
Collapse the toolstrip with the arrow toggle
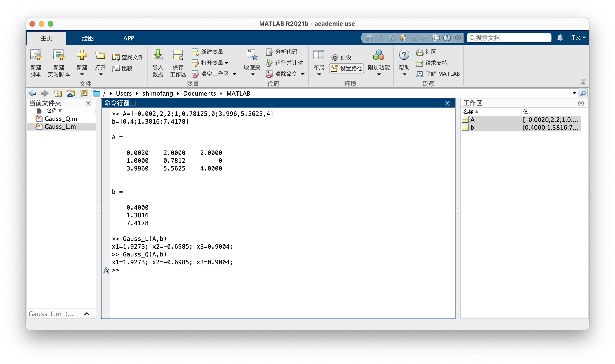coord(583,82)
